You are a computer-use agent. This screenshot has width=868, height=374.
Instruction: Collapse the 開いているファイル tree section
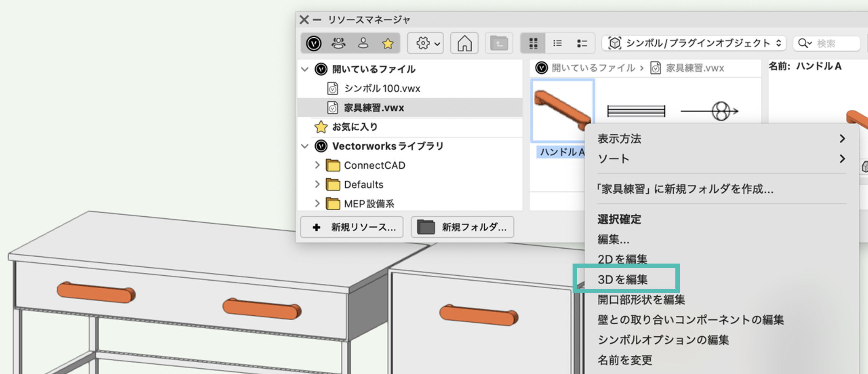click(x=305, y=69)
